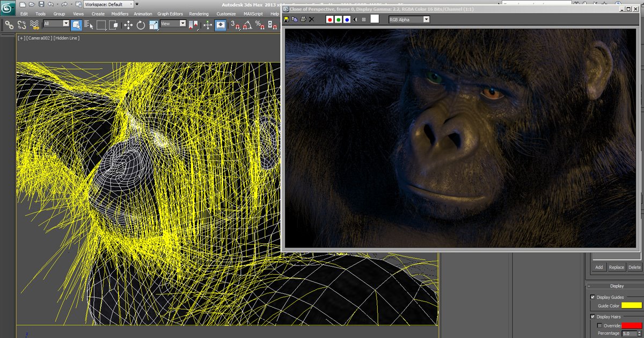The width and height of the screenshot is (644, 338).
Task: Open the Hidden Line shading menu
Action: click(66, 38)
